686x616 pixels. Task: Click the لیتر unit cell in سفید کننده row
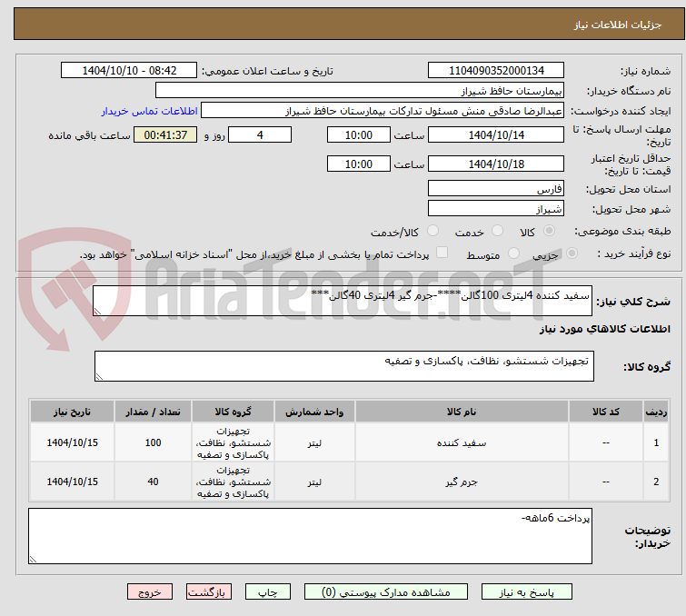click(x=314, y=442)
